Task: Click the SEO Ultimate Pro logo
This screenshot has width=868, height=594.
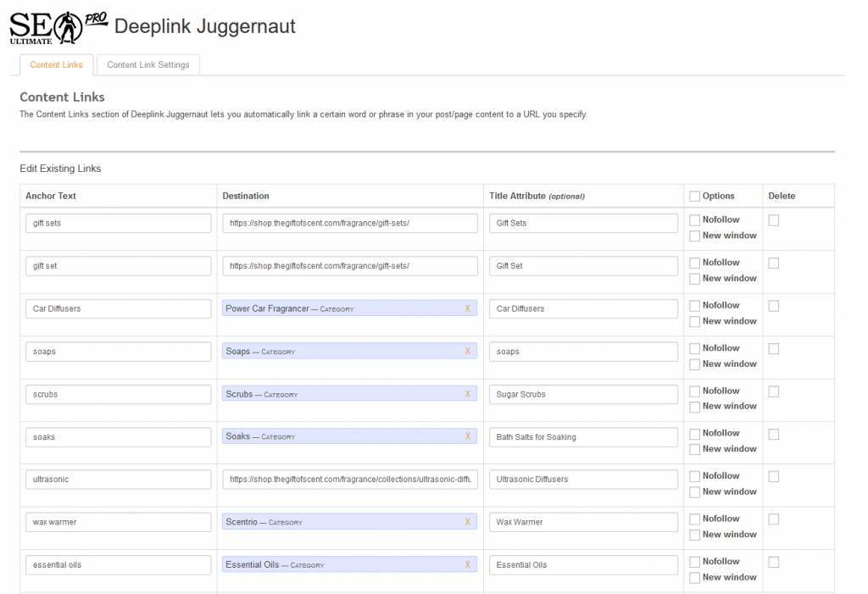Action: [58, 27]
